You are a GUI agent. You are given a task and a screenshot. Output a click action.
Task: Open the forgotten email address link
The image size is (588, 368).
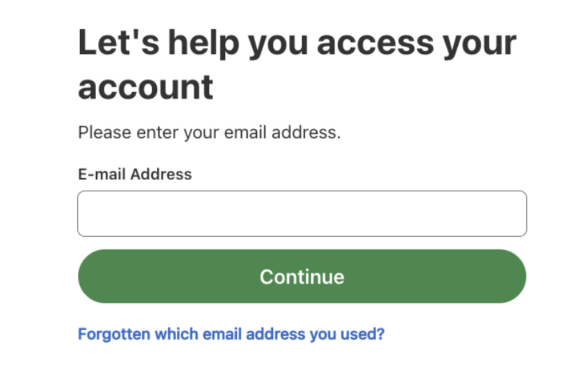coord(231,334)
